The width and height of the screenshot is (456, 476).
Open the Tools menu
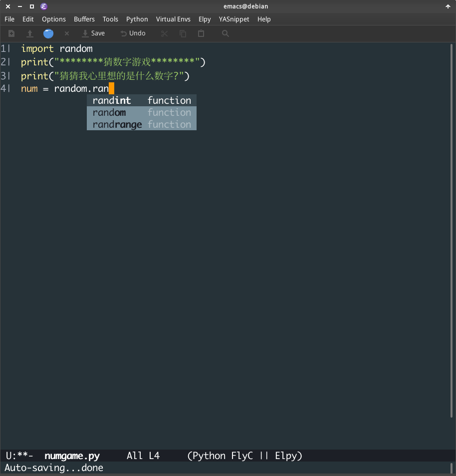(x=110, y=19)
